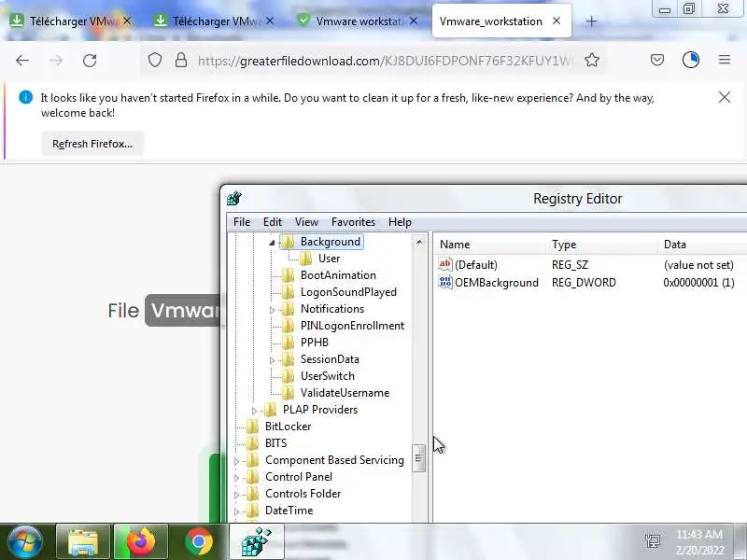Expand the SessionData registry key
This screenshot has width=747, height=560.
(x=272, y=360)
